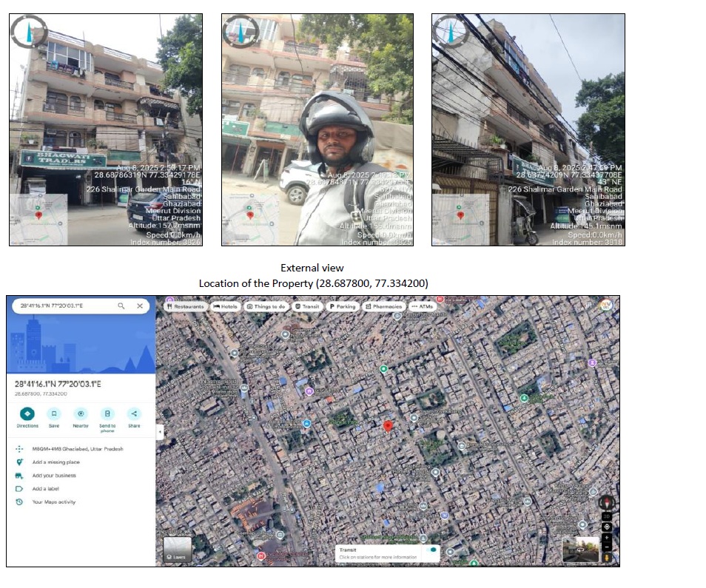The width and height of the screenshot is (706, 588).
Task: Clear the search box with X
Action: tap(139, 305)
